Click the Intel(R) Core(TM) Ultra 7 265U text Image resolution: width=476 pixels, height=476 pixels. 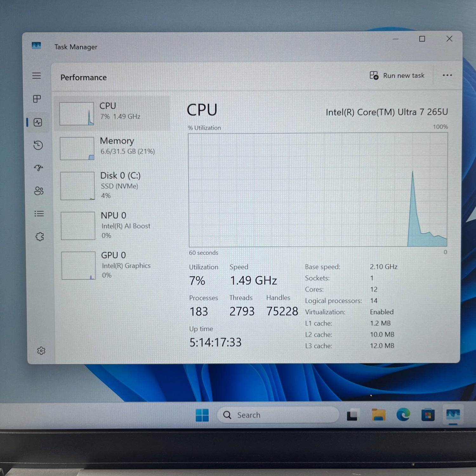pyautogui.click(x=387, y=112)
